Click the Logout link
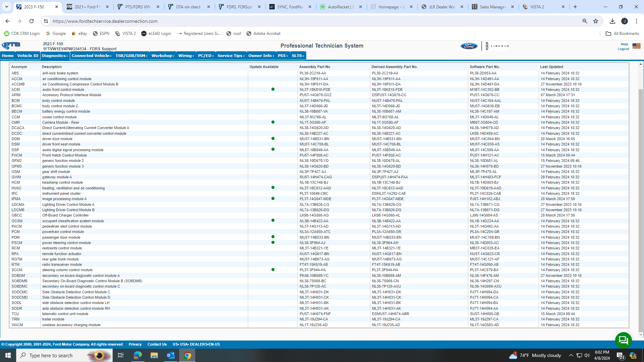 pyautogui.click(x=623, y=49)
